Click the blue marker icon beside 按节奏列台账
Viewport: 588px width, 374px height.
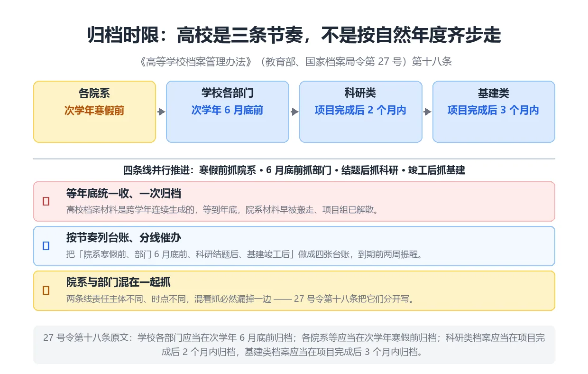click(46, 246)
